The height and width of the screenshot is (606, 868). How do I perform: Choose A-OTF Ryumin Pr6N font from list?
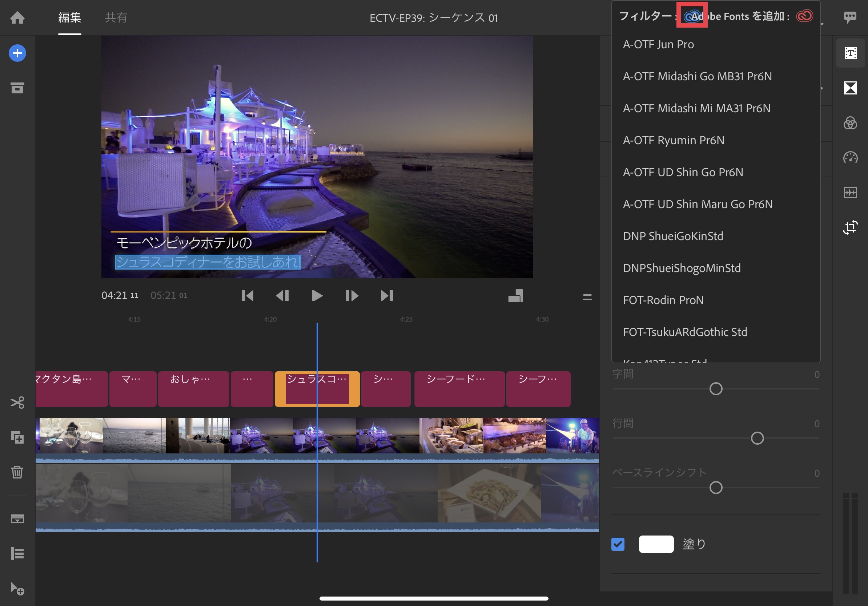click(x=673, y=140)
